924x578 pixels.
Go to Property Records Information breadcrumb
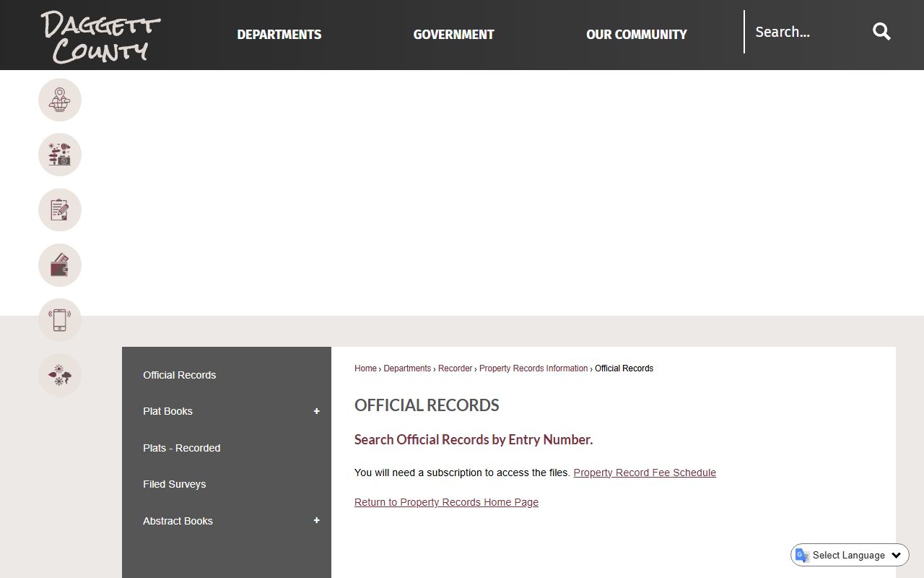tap(533, 368)
